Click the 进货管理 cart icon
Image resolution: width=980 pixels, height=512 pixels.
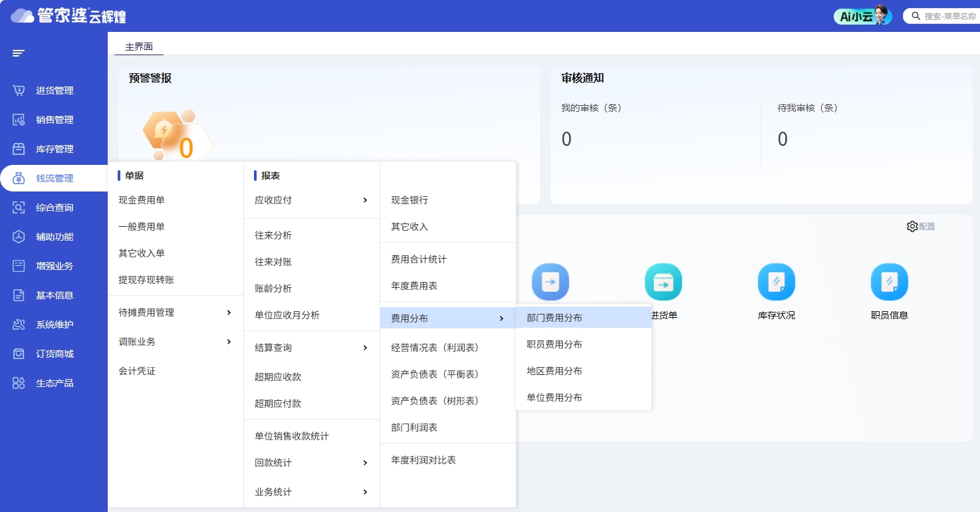(19, 90)
